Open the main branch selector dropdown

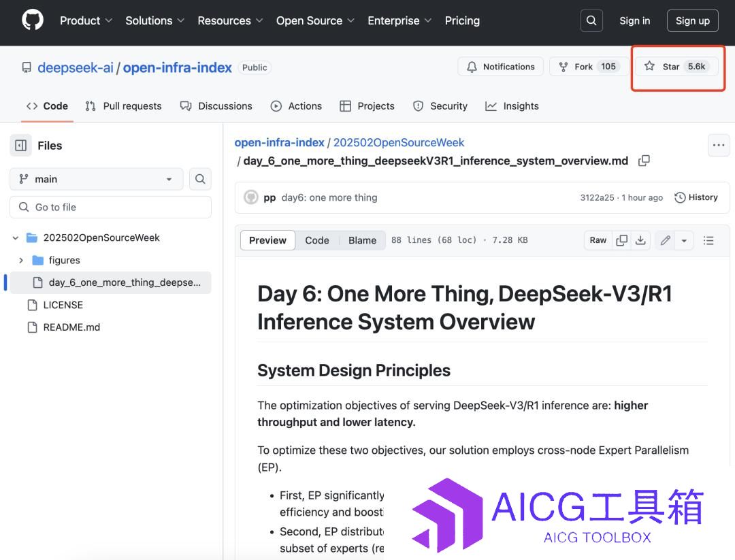click(97, 179)
